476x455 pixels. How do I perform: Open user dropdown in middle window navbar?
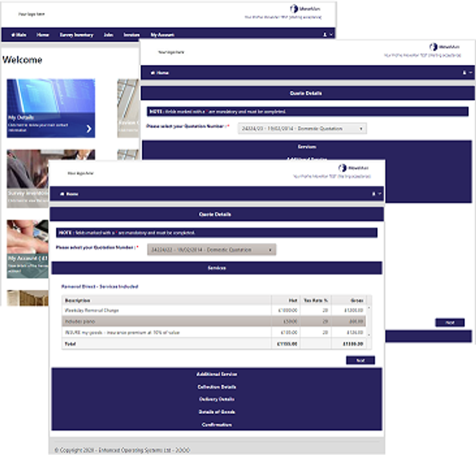tap(467, 73)
